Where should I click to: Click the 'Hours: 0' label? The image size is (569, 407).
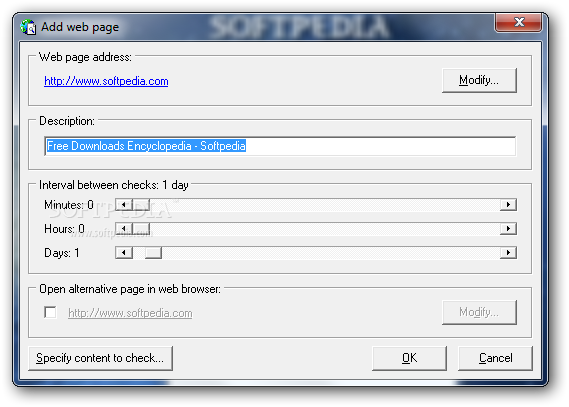(64, 229)
